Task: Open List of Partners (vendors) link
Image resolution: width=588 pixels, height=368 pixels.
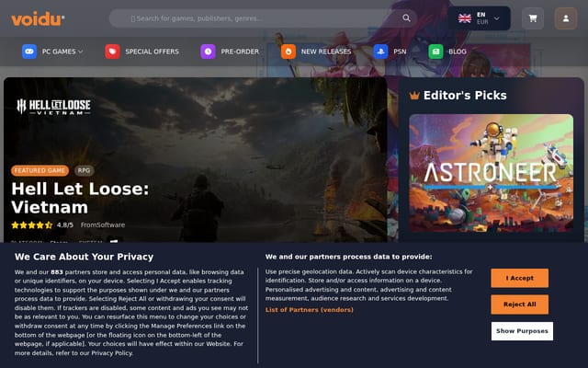Action: (310, 310)
